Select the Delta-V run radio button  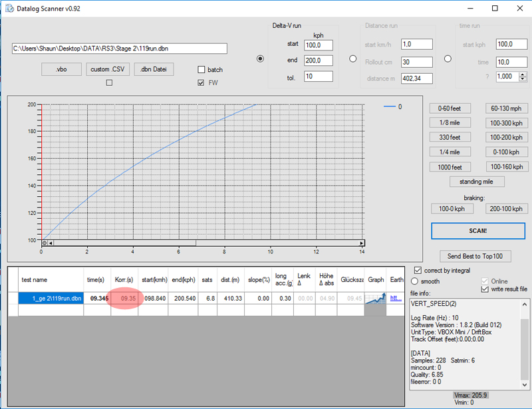pyautogui.click(x=260, y=59)
